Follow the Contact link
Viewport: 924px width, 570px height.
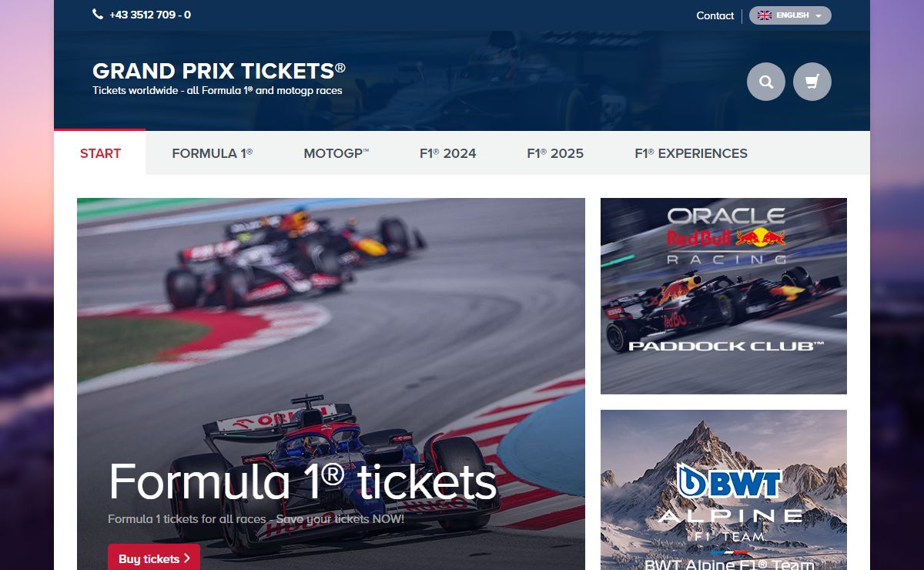(715, 15)
